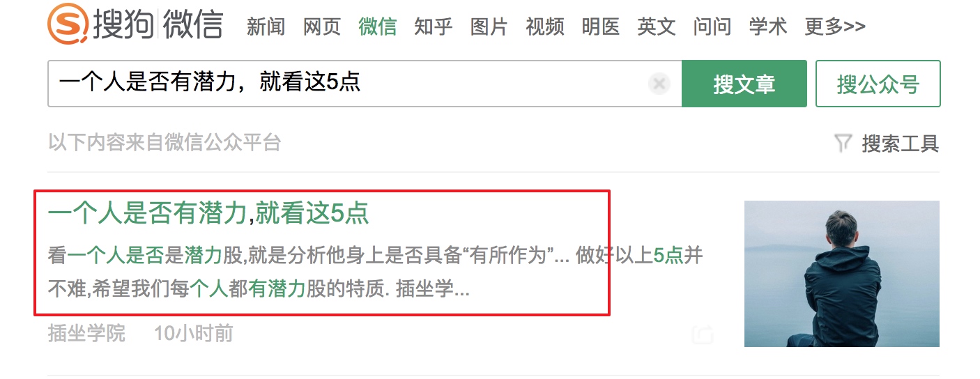The image size is (980, 379).
Task: Click the funnel filter icon
Action: click(843, 144)
